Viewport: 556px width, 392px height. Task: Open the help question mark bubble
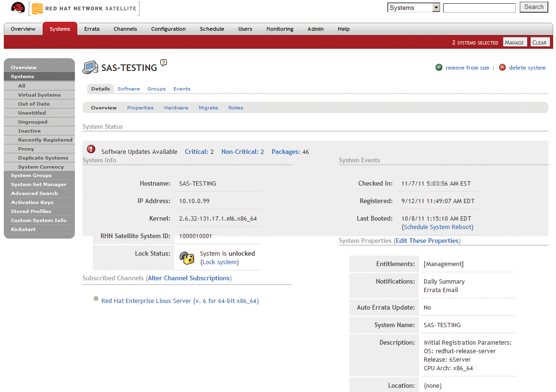(x=164, y=62)
